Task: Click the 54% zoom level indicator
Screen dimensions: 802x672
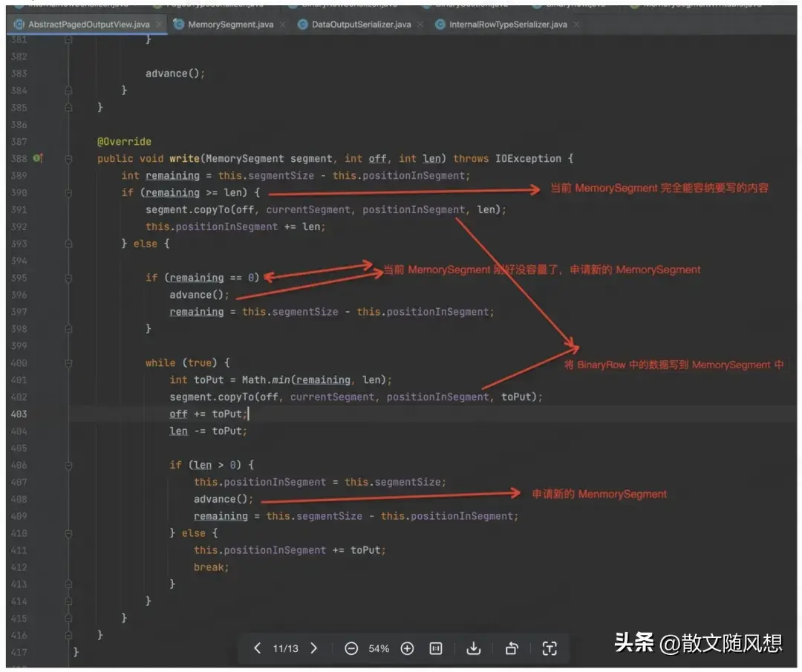Action: pos(379,648)
